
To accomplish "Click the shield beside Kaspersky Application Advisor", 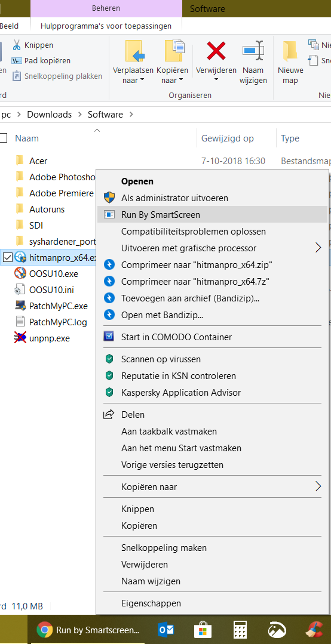I will pyautogui.click(x=109, y=392).
